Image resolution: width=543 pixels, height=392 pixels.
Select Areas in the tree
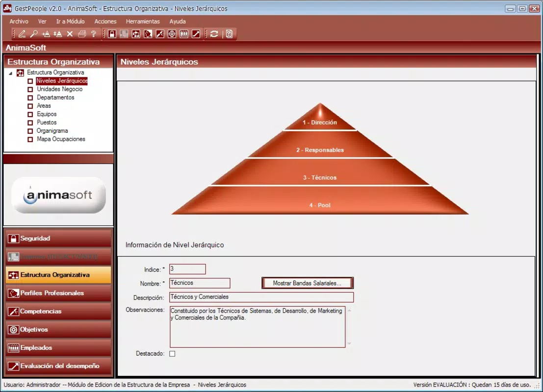click(x=44, y=106)
